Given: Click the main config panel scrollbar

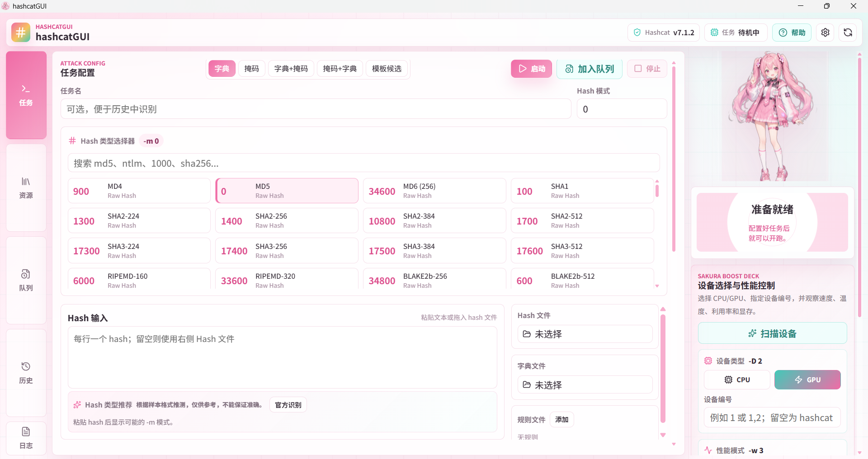Looking at the screenshot, I should point(674,159).
